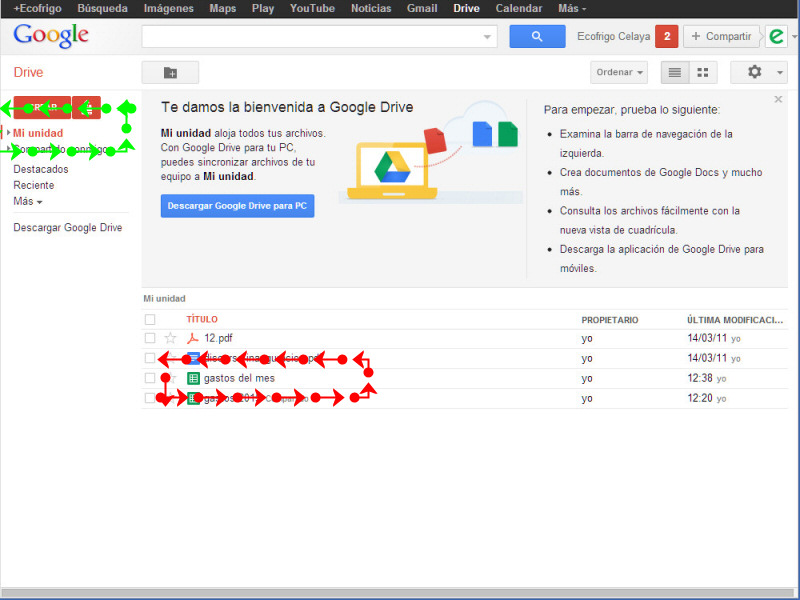This screenshot has width=800, height=600.
Task: Dismiss the welcome banner with the X
Action: (778, 99)
